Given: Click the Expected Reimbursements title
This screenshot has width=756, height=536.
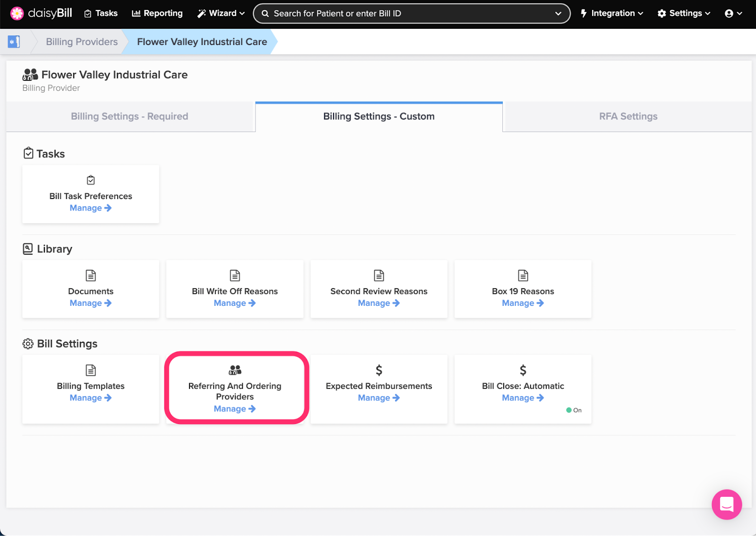Looking at the screenshot, I should (379, 386).
